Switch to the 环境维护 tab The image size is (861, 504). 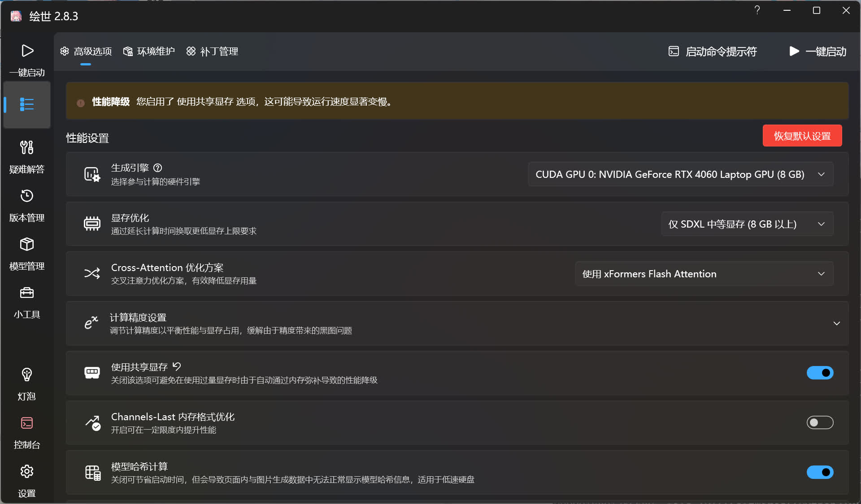(x=149, y=52)
